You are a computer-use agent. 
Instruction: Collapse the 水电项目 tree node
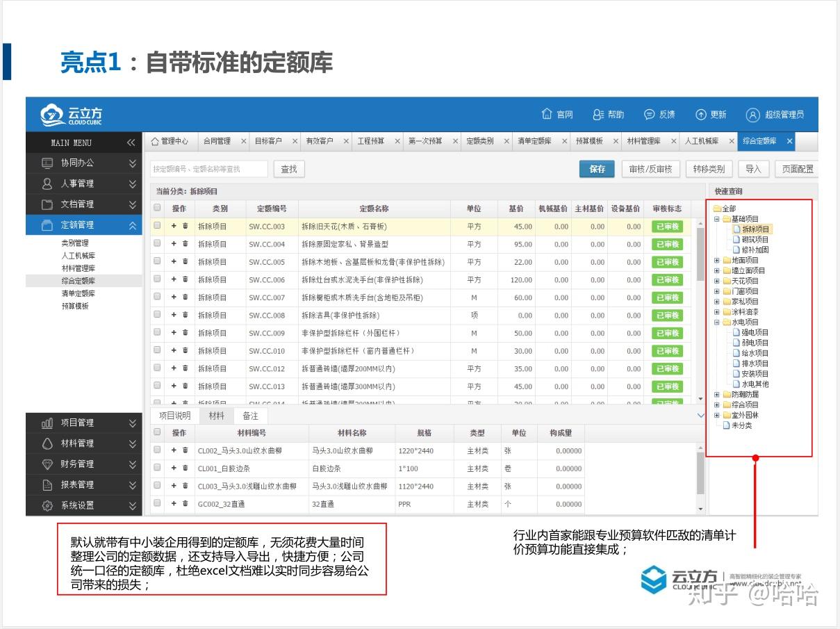(717, 322)
